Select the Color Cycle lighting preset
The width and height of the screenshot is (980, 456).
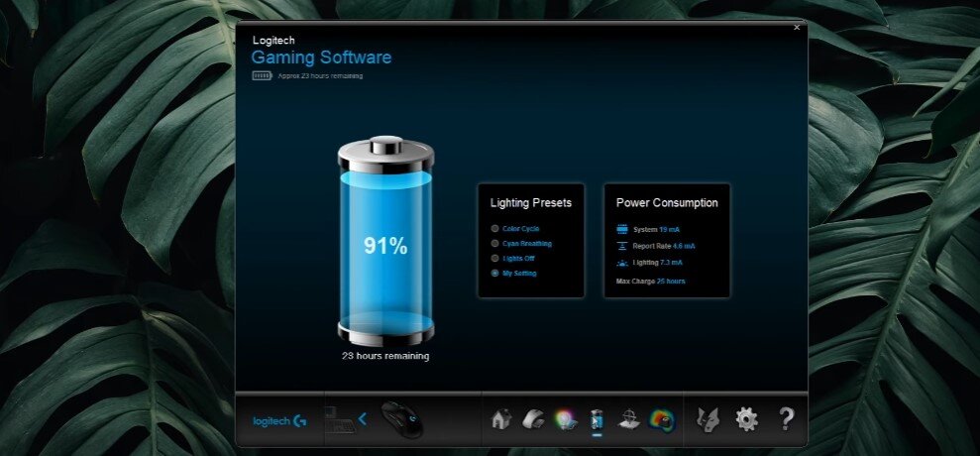pos(515,229)
